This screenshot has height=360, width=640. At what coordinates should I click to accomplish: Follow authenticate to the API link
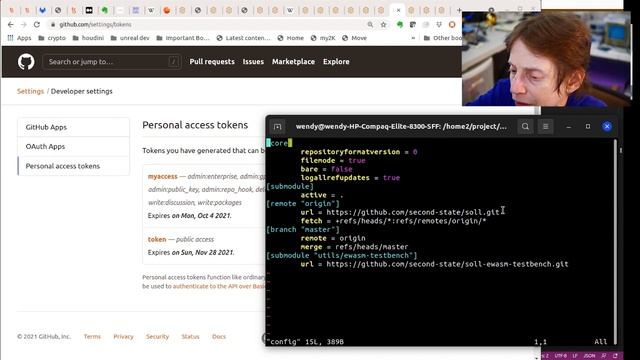click(x=219, y=286)
